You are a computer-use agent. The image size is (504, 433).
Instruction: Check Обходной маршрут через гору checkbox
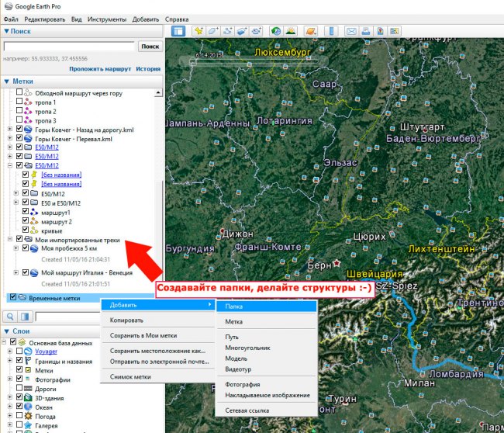19,92
